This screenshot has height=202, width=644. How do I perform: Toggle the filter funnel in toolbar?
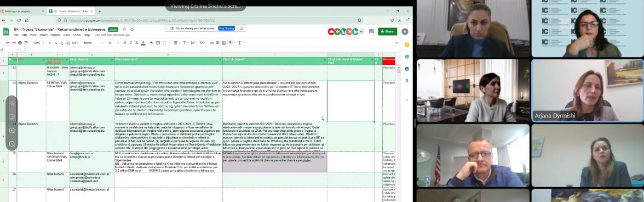pyautogui.click(x=230, y=43)
